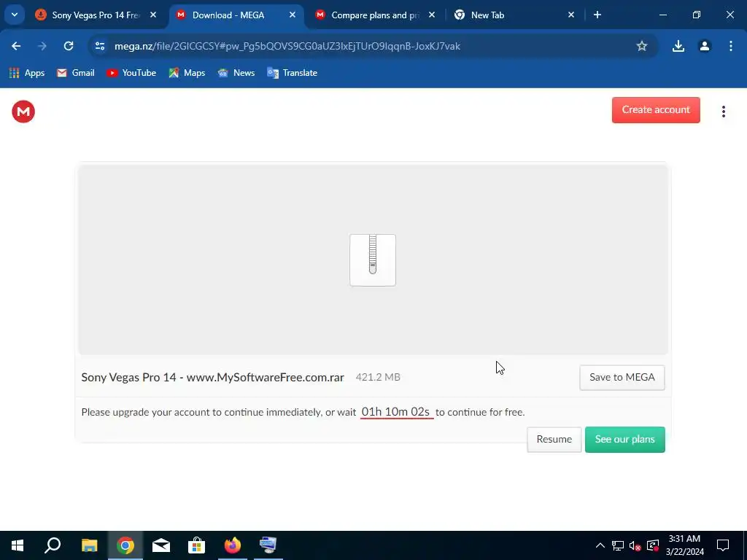Open Apps bookmark shortcut
The width and height of the screenshot is (747, 560).
pyautogui.click(x=27, y=73)
